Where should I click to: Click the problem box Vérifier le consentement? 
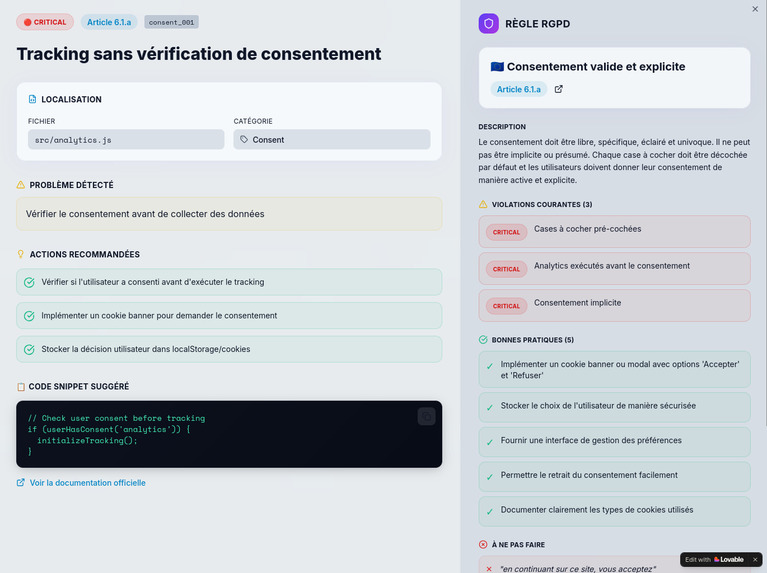coord(229,214)
